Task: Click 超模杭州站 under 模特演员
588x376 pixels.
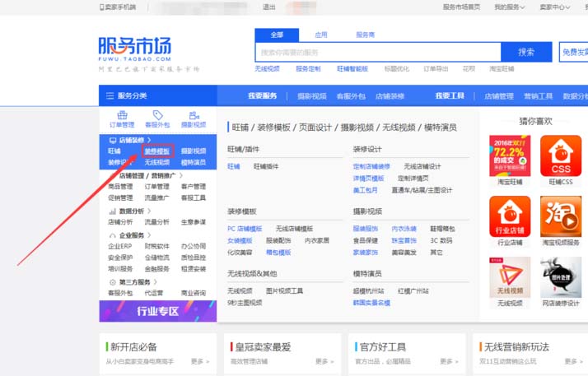Action: (368, 290)
